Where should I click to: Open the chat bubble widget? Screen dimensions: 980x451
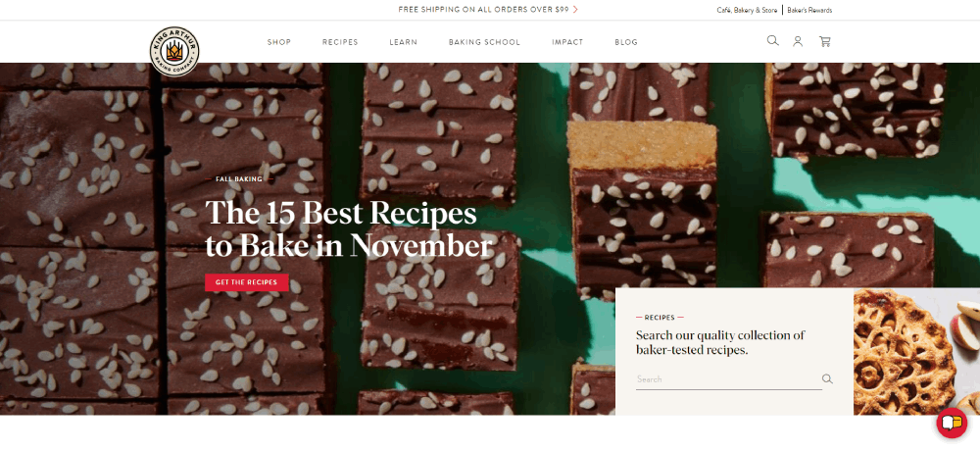tap(952, 424)
